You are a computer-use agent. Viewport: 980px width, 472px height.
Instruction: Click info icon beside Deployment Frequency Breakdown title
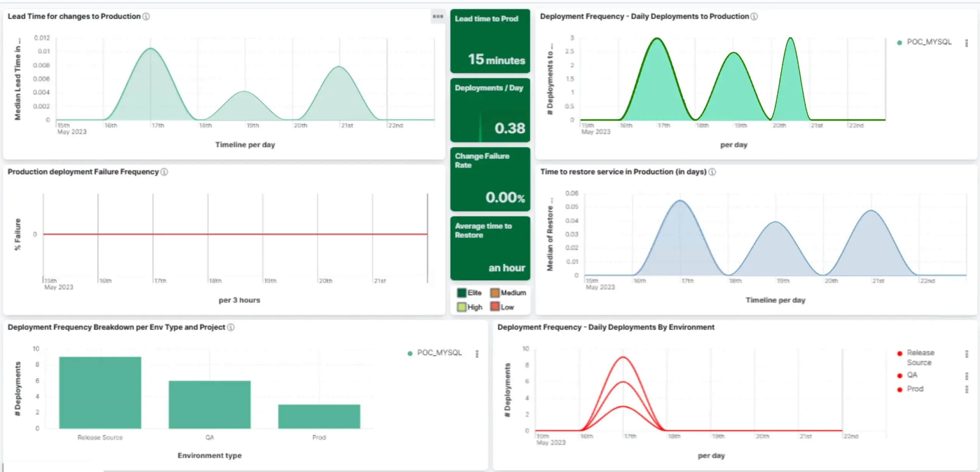[x=231, y=327]
